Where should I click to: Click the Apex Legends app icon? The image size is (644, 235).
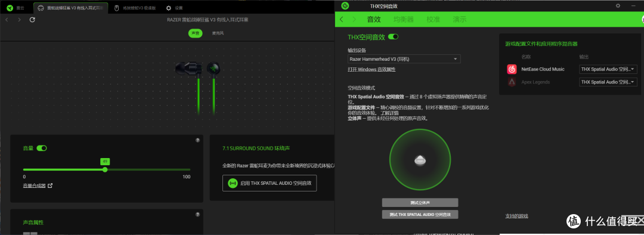(512, 82)
